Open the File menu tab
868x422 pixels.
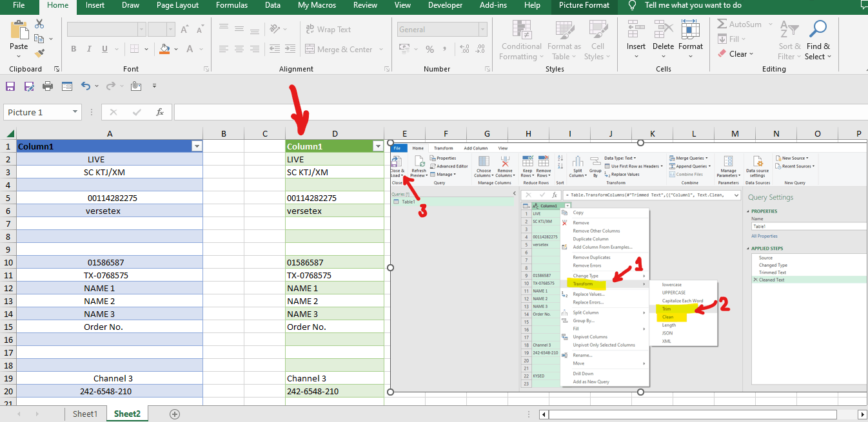(19, 5)
